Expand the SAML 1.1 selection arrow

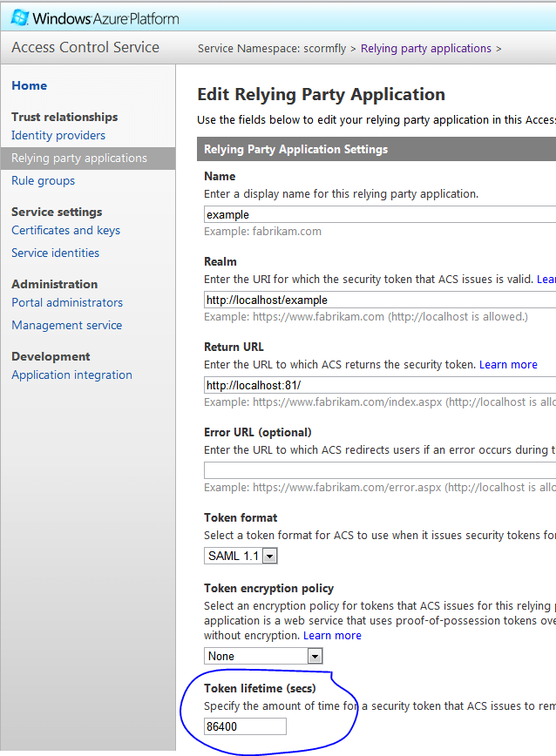click(x=268, y=555)
